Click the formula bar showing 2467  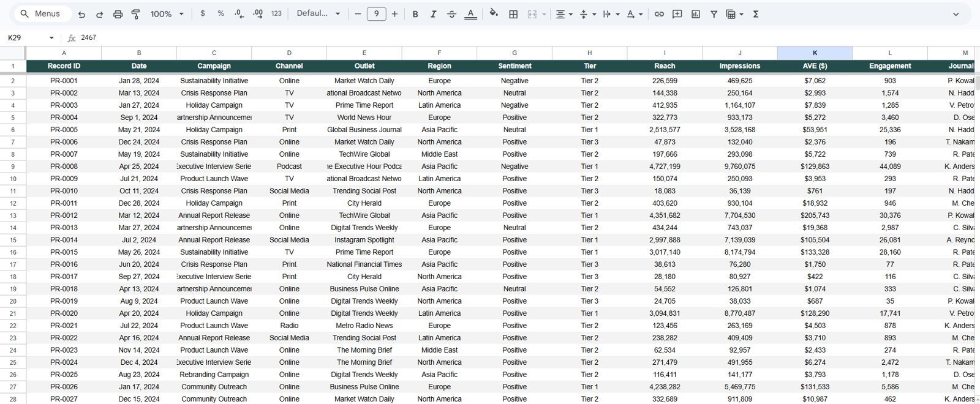tap(527, 38)
